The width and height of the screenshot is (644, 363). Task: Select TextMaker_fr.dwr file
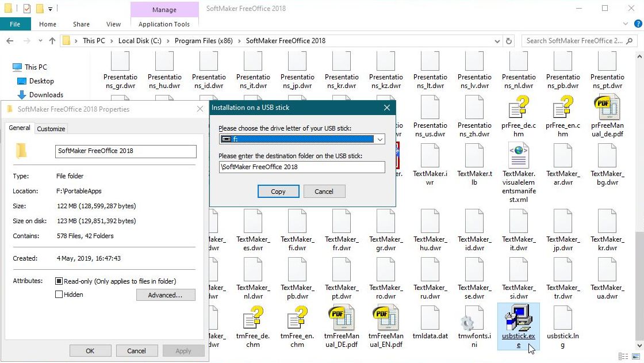pos(342,230)
